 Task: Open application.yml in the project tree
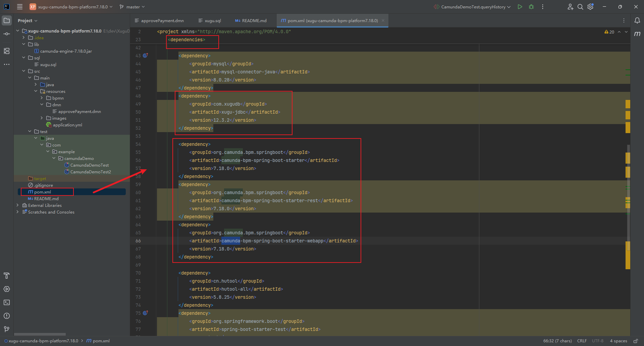pyautogui.click(x=67, y=125)
